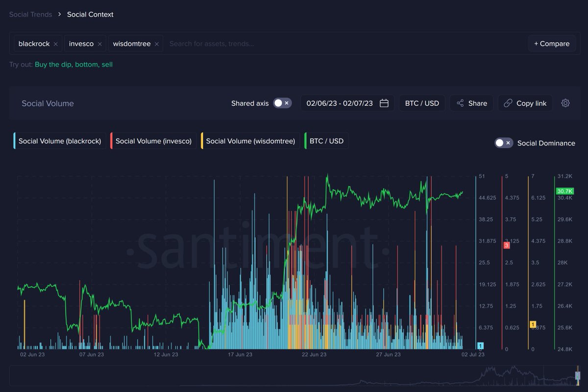This screenshot has height=392, width=588.
Task: Toggle the Social Dominance switch
Action: [x=504, y=143]
